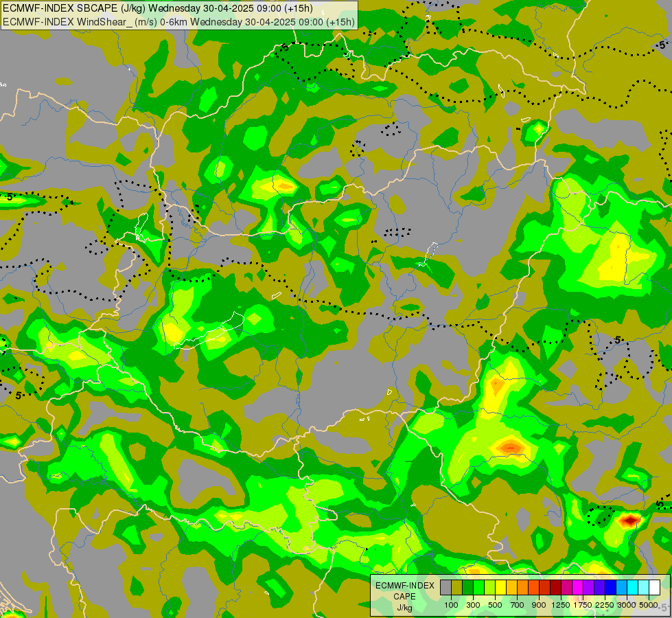The height and width of the screenshot is (618, 672).
Task: Click the legend value 1250
Action: coord(561,605)
